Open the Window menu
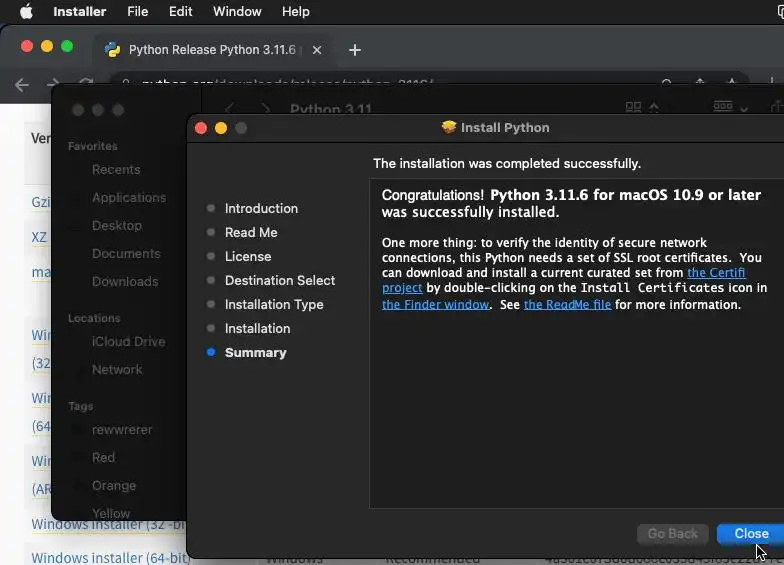The width and height of the screenshot is (784, 565). [237, 12]
